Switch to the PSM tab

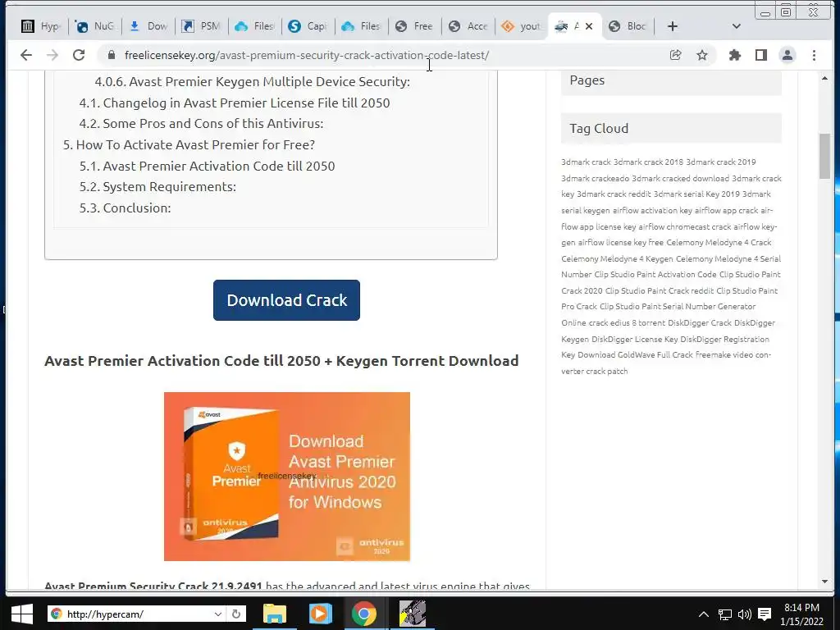[202, 26]
